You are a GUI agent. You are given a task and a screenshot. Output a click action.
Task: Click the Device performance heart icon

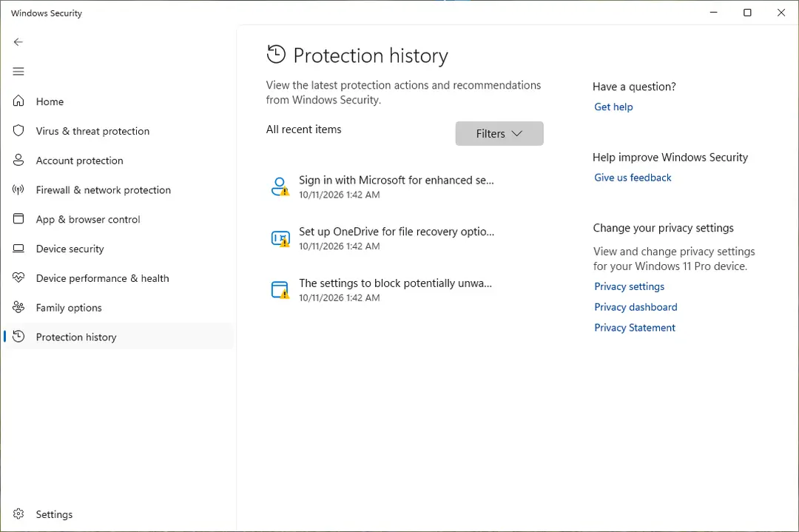tap(18, 277)
